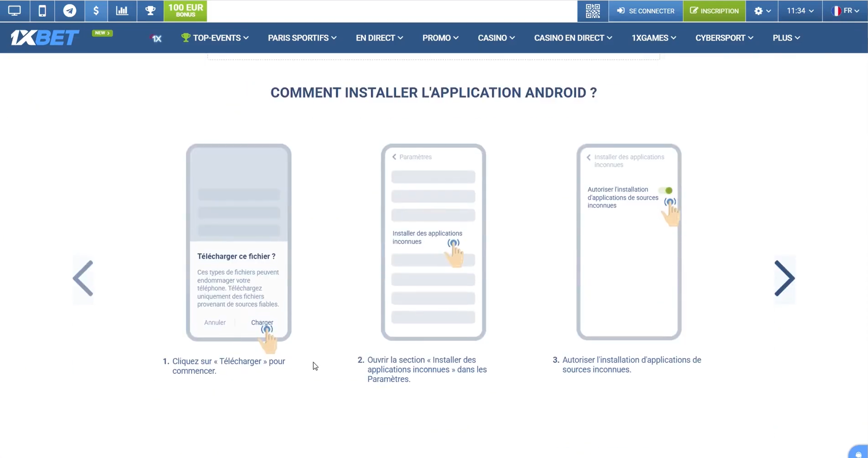Open the dollar sign payments icon
The height and width of the screenshot is (458, 868).
coord(96,11)
